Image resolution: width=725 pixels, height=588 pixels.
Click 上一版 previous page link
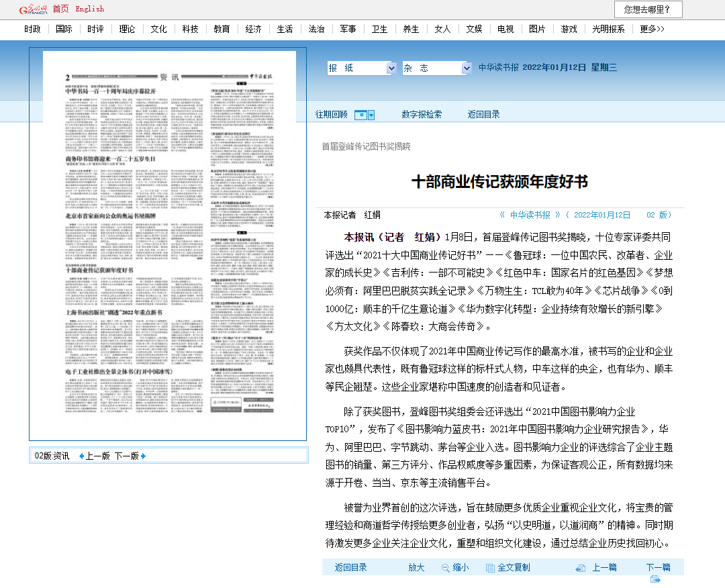(98, 456)
